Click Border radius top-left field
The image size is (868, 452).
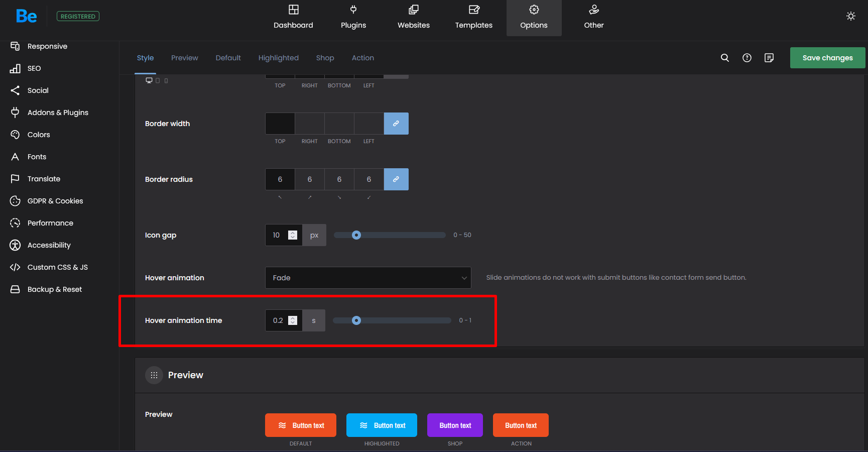tap(280, 179)
